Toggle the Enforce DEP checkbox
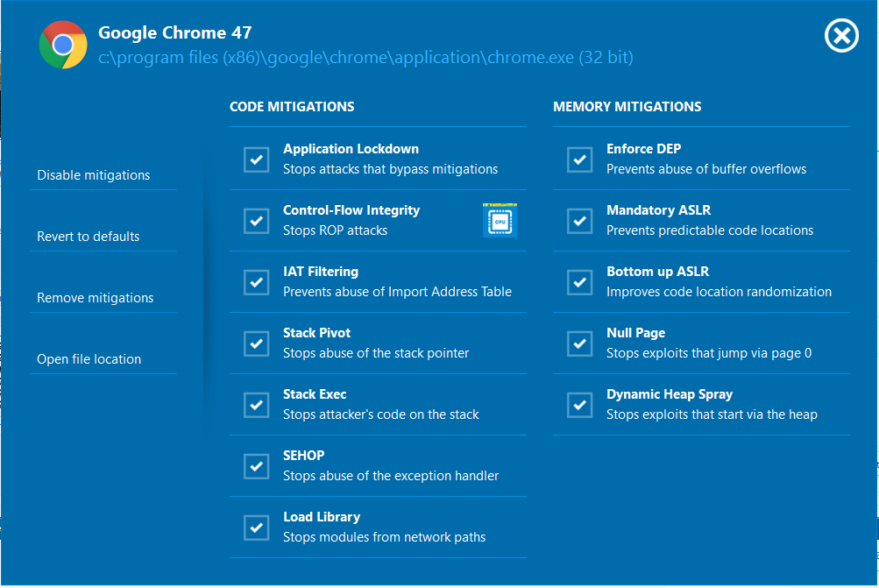 (579, 159)
